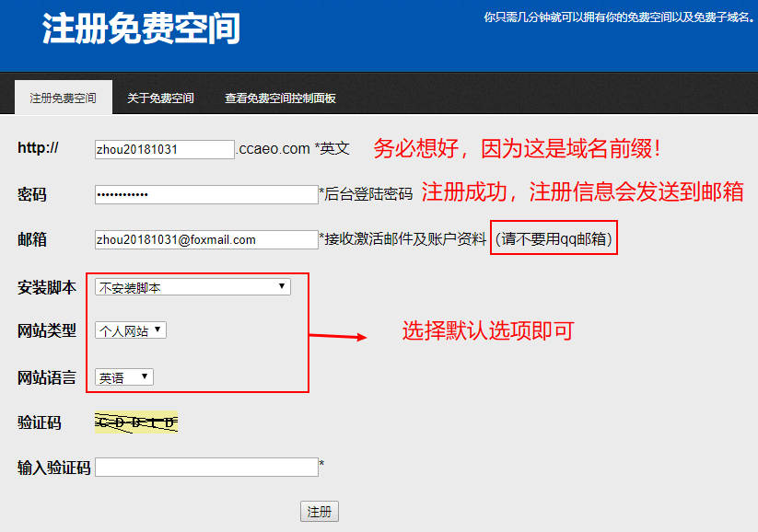Image resolution: width=758 pixels, height=532 pixels.
Task: Open the 查看免费空间控制面板 tab
Action: click(x=280, y=98)
